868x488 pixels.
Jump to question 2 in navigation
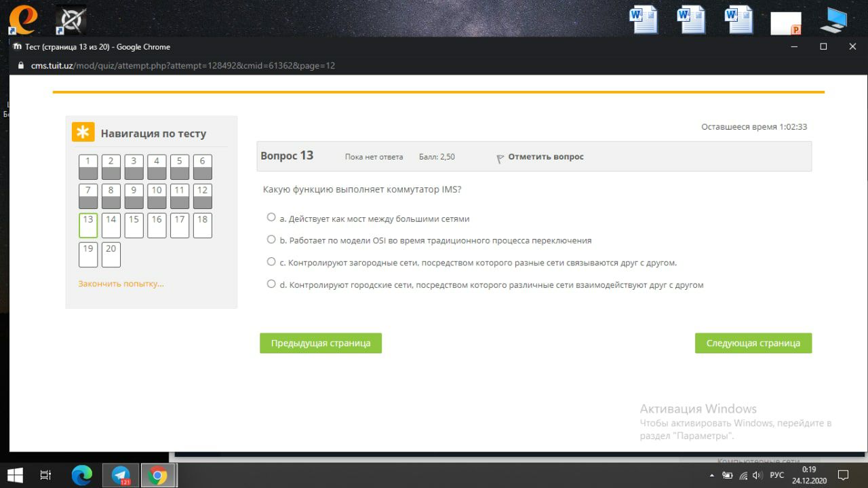(111, 167)
